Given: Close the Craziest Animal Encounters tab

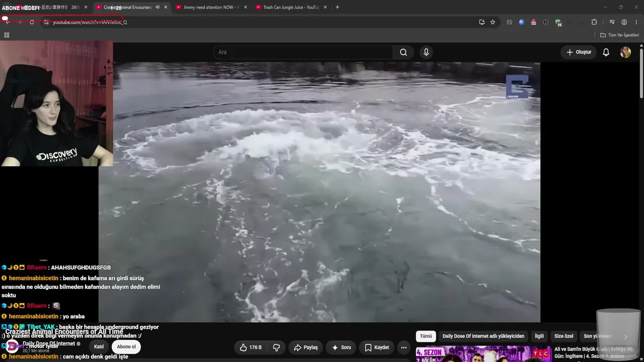Looking at the screenshot, I should coord(166,8).
